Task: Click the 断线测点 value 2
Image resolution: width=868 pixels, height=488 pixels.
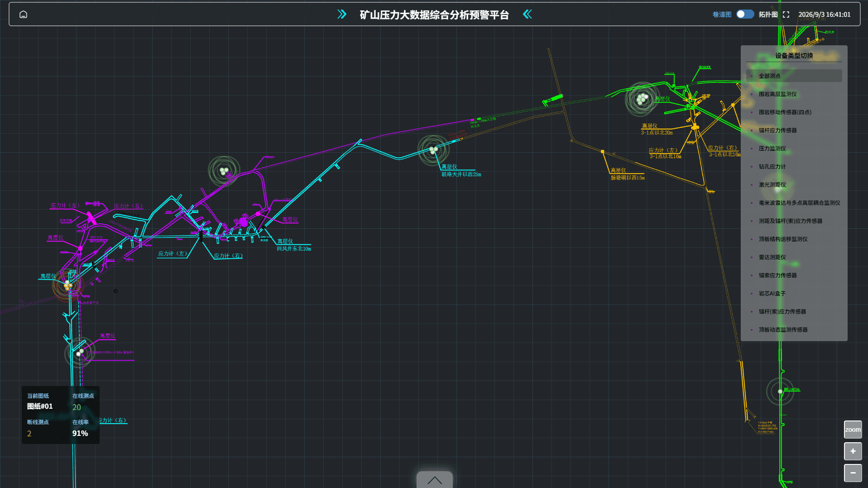Action: (29, 434)
